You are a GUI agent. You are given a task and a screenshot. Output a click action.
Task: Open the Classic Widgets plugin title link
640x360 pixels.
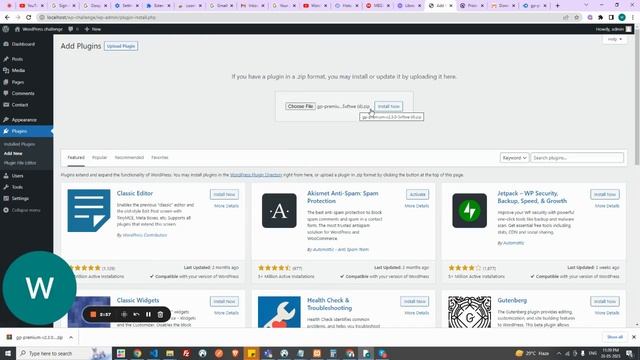[138, 300]
